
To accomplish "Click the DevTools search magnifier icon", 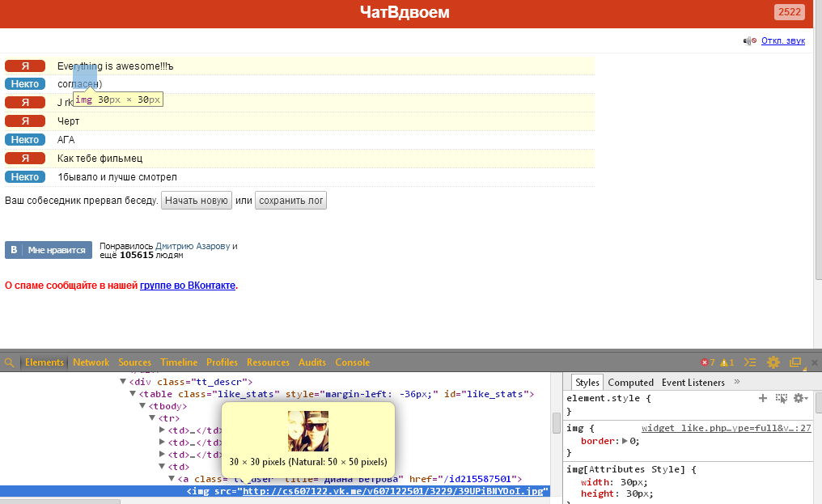I will tap(9, 362).
